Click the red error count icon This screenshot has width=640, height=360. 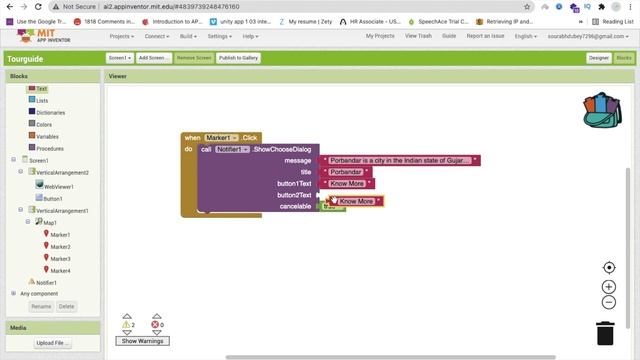[155, 325]
